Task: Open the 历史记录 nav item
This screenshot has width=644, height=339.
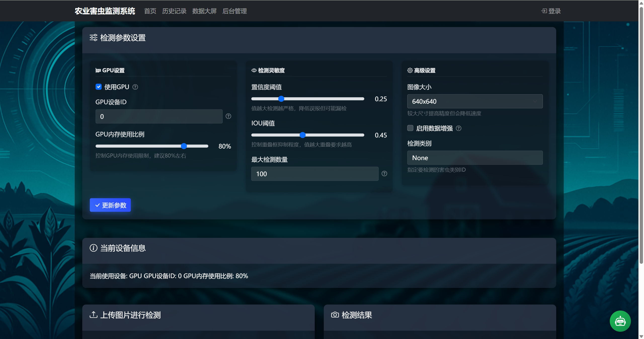Action: pyautogui.click(x=174, y=11)
